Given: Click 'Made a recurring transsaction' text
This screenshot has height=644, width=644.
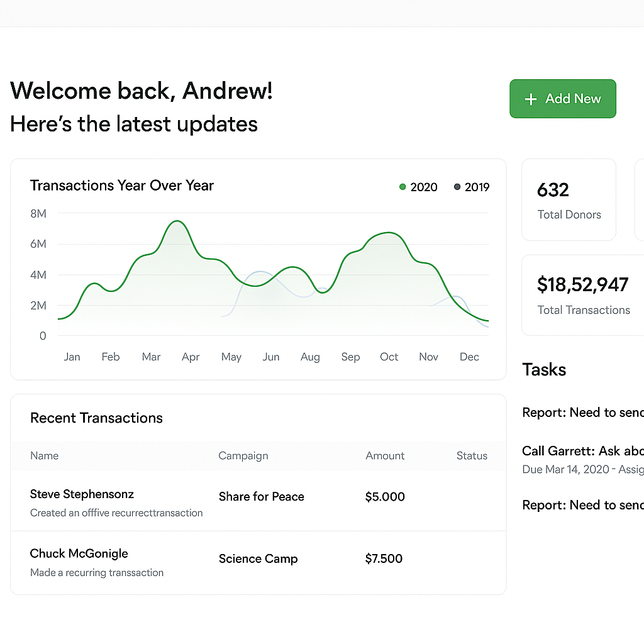Looking at the screenshot, I should point(96,572).
